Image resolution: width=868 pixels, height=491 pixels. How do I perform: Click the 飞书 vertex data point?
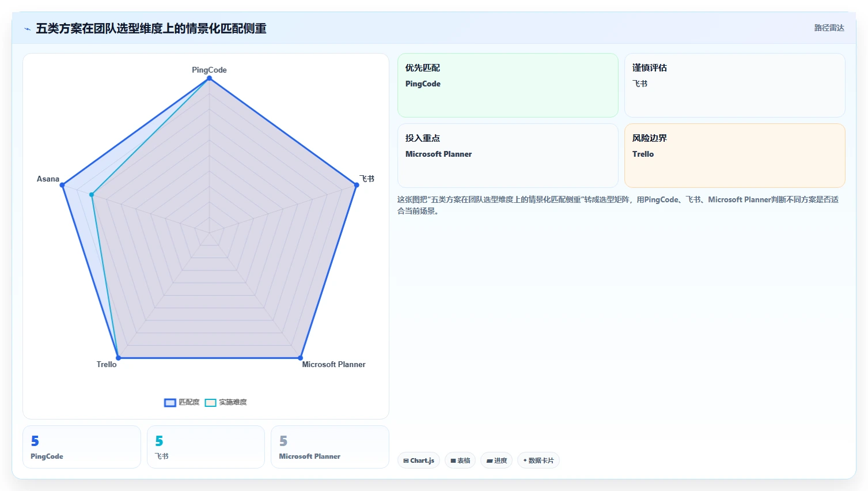[x=357, y=185]
